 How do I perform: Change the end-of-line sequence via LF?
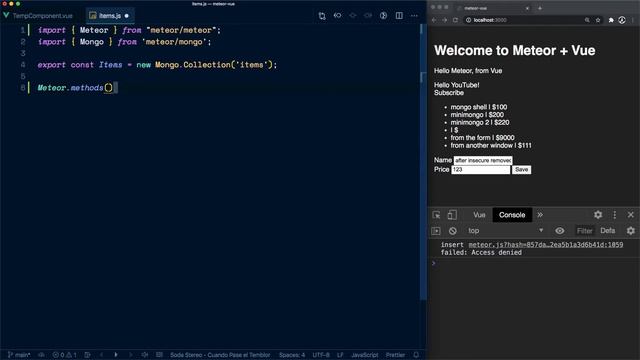[x=340, y=355]
